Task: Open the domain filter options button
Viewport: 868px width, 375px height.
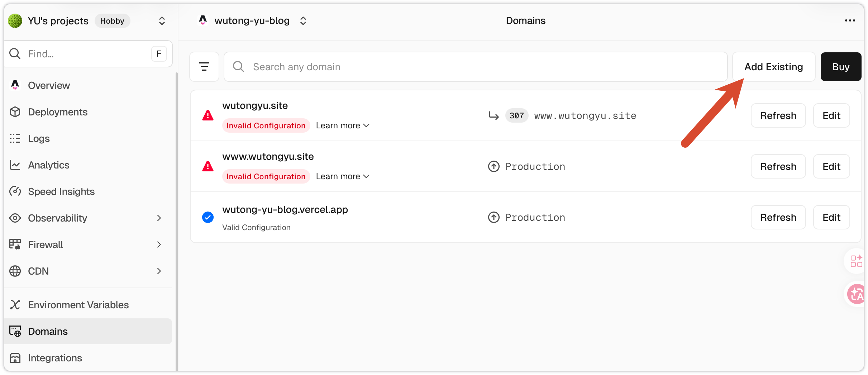Action: click(204, 67)
